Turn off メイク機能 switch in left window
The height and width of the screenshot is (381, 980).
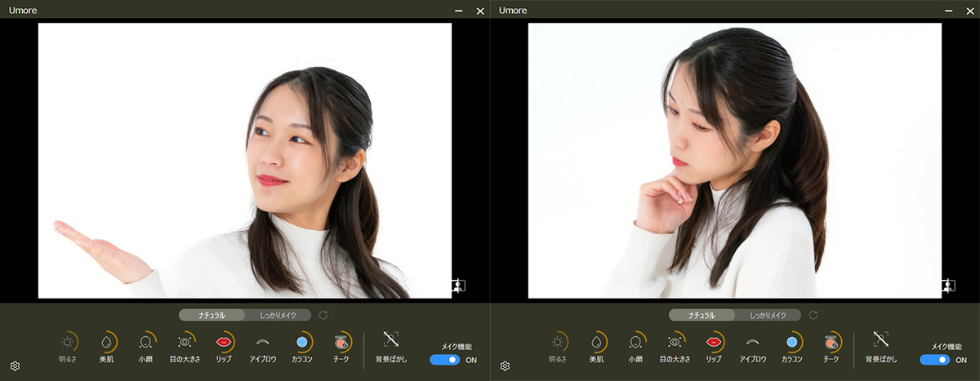(445, 360)
